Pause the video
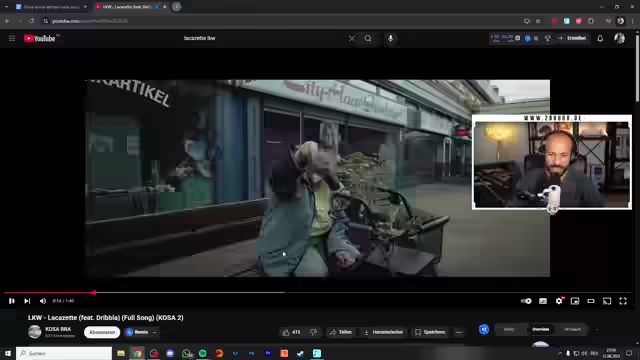Viewport: 640px width, 360px height. [x=12, y=301]
